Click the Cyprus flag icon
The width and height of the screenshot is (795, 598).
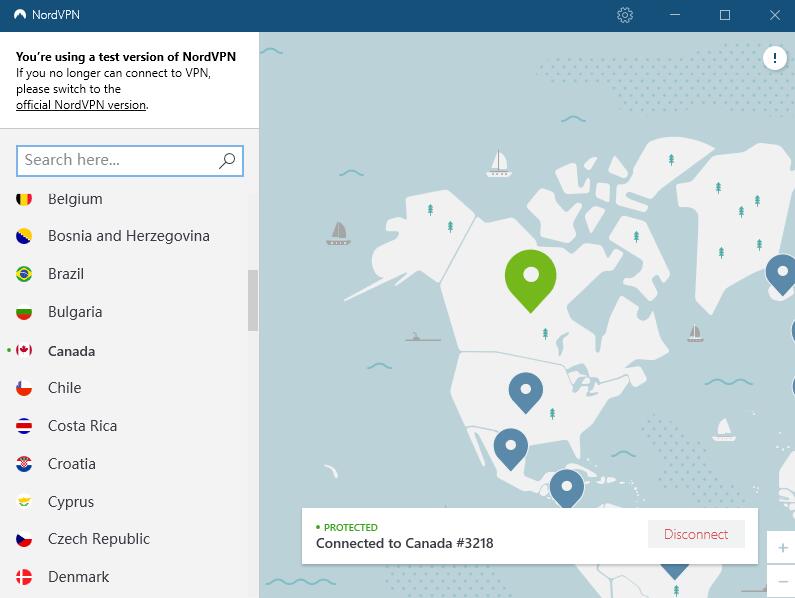[24, 502]
